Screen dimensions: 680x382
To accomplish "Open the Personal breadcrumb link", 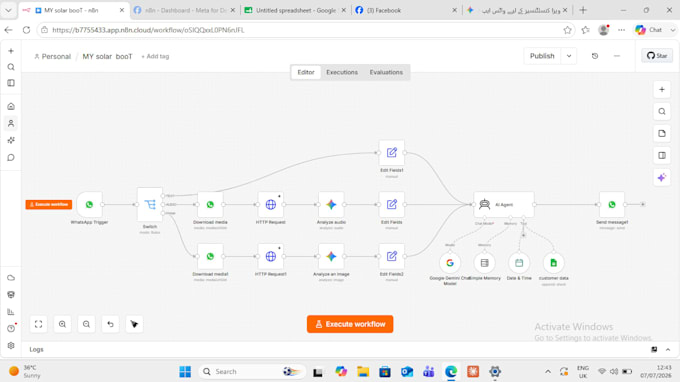I will [x=52, y=56].
